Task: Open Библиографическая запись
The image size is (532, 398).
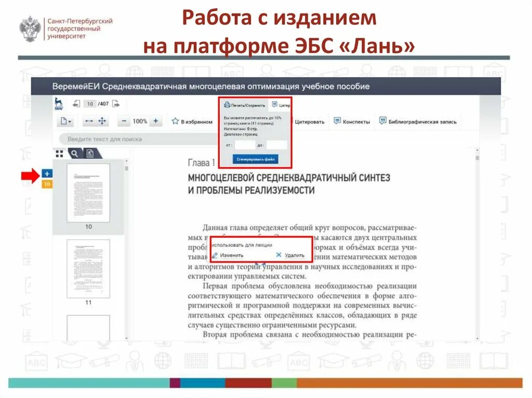Action: 418,121
